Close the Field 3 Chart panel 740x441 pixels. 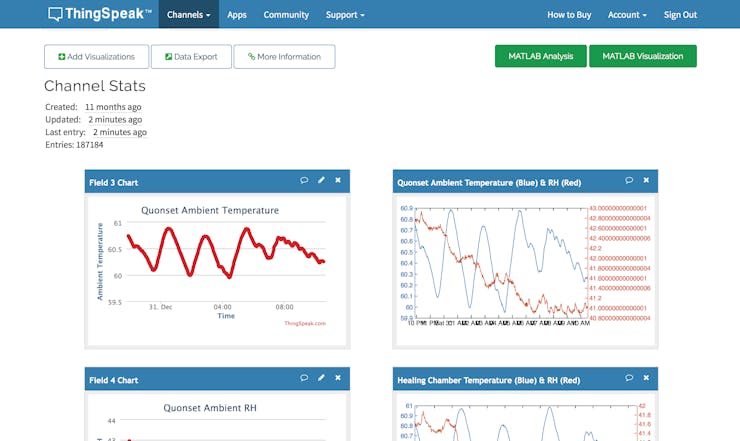(338, 180)
